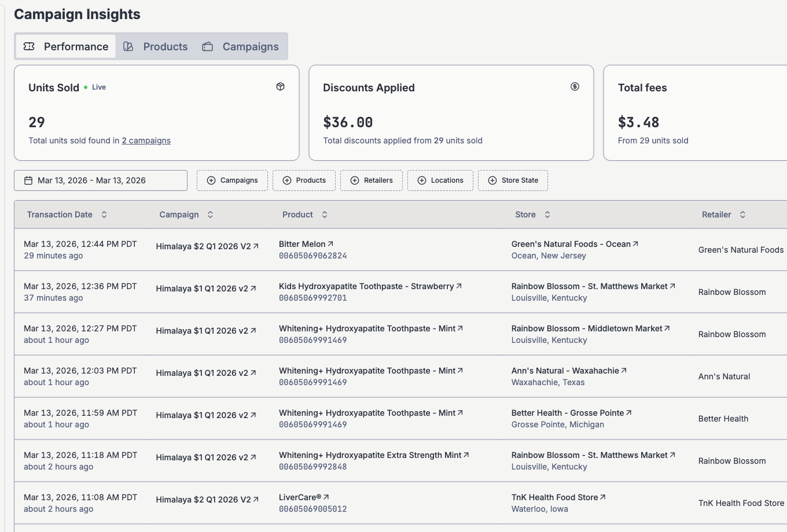Open St. Matthews Market store in 11:18 AM row
The image size is (787, 532).
[593, 455]
